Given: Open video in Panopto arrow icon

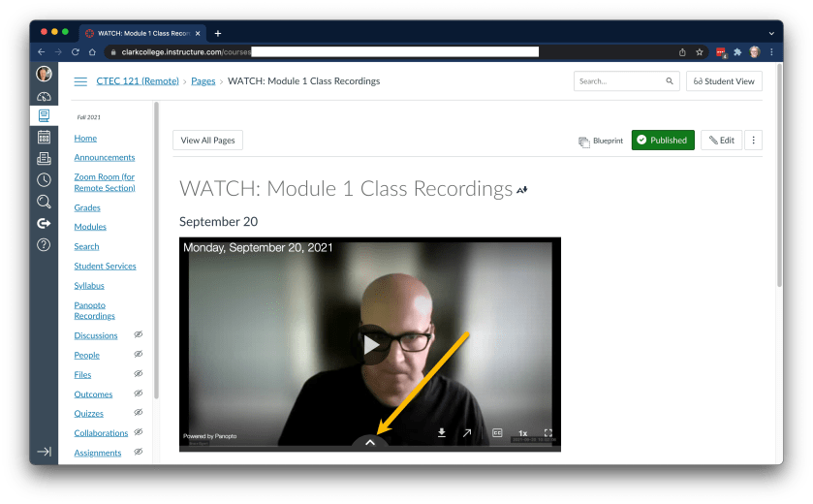Looking at the screenshot, I should [466, 433].
